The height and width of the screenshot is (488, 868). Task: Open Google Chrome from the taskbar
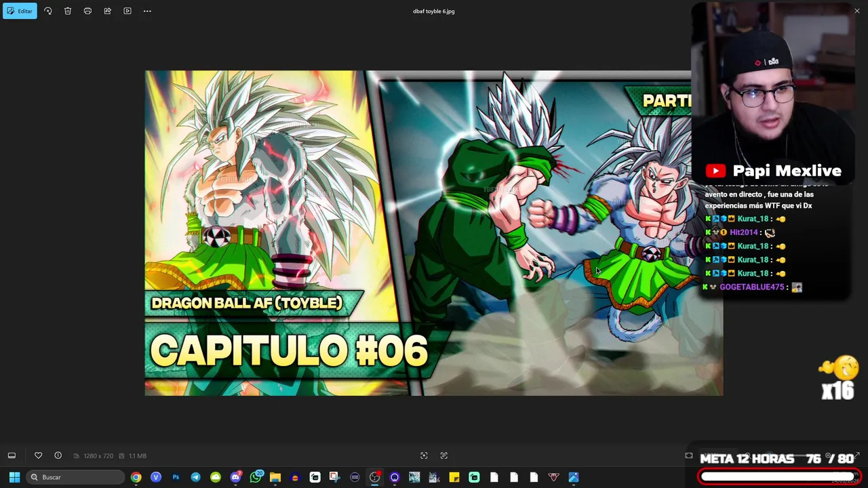pyautogui.click(x=136, y=477)
